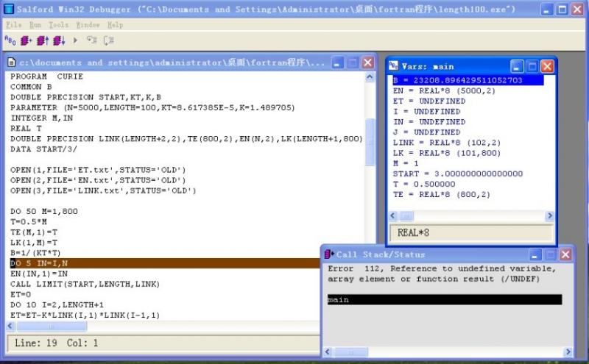Viewport: 589px width, 364px height.
Task: Select variable M = 1
Action: (x=406, y=163)
